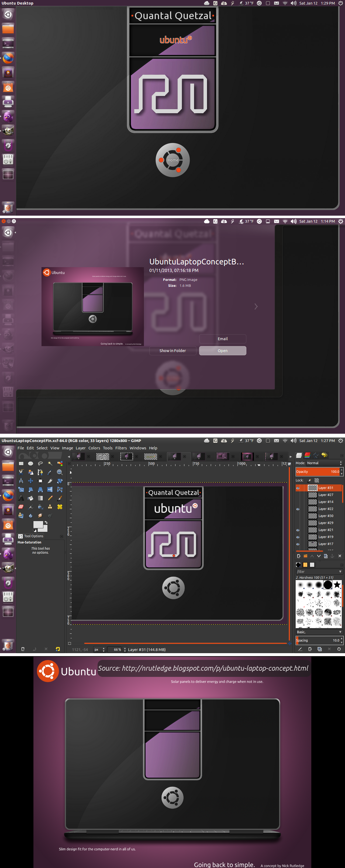This screenshot has width=345, height=868.
Task: Toggle zoom-on-resize button above vertical scrollbar
Action: (289, 464)
